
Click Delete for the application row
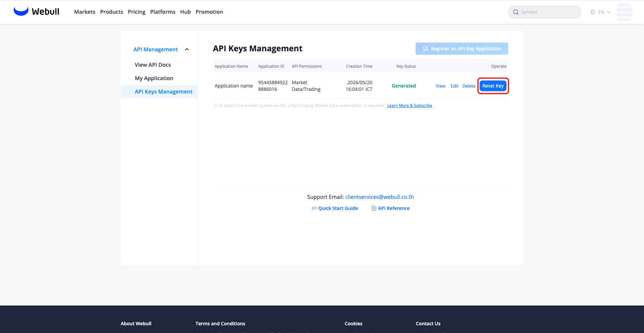(469, 86)
